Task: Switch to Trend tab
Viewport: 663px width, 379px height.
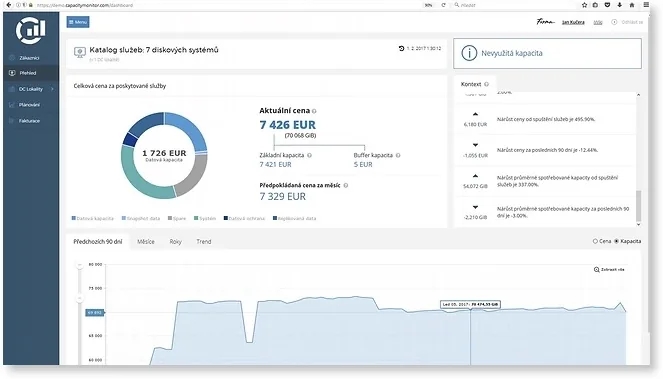Action: 204,242
